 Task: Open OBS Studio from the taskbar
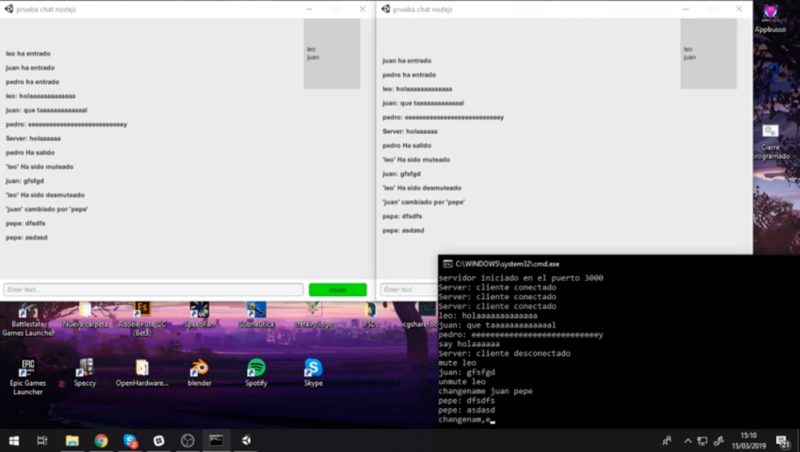[187, 440]
